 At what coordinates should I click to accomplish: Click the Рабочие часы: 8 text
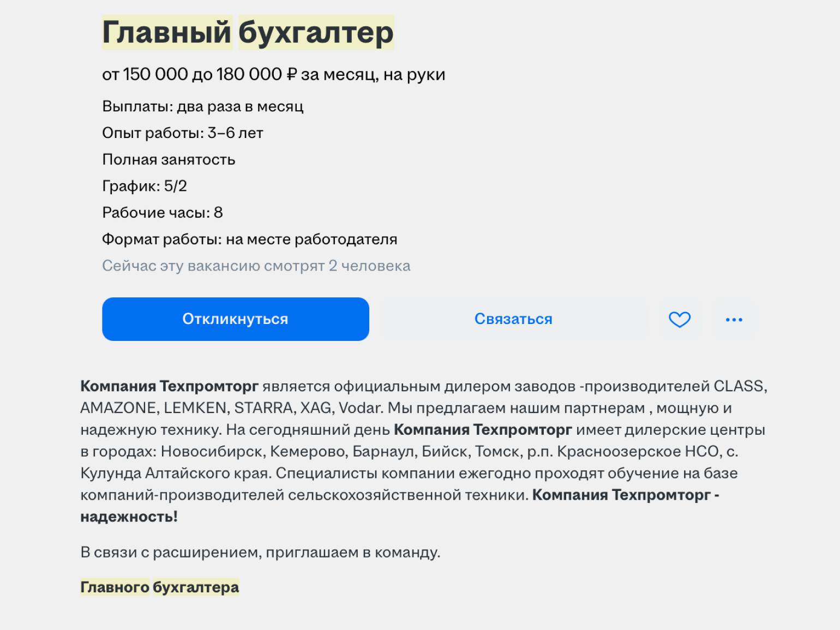coord(162,213)
